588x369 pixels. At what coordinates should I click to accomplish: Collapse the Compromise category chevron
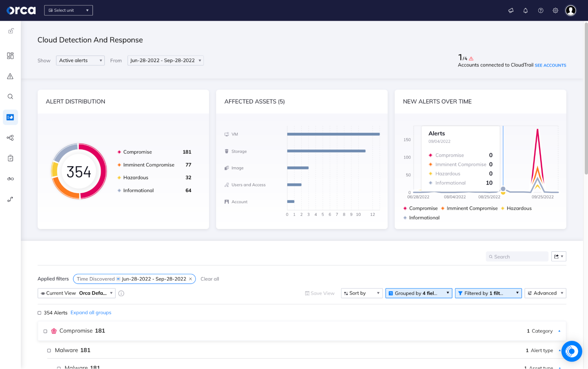[559, 331]
